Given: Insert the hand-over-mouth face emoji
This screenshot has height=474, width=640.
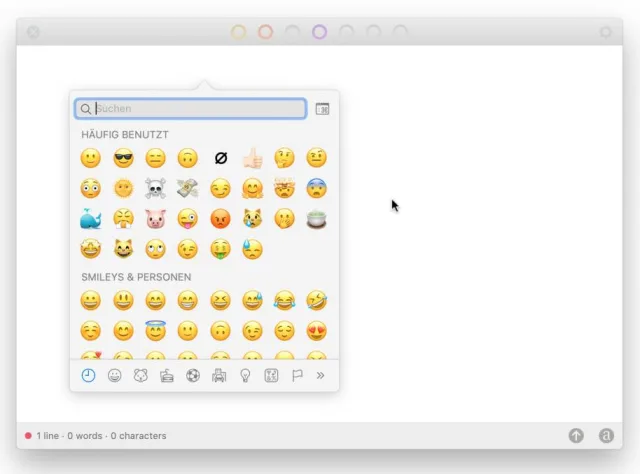Looking at the screenshot, I should 284,219.
